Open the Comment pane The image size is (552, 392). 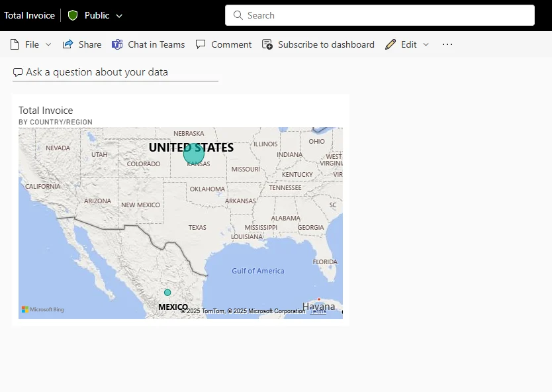[x=231, y=45]
